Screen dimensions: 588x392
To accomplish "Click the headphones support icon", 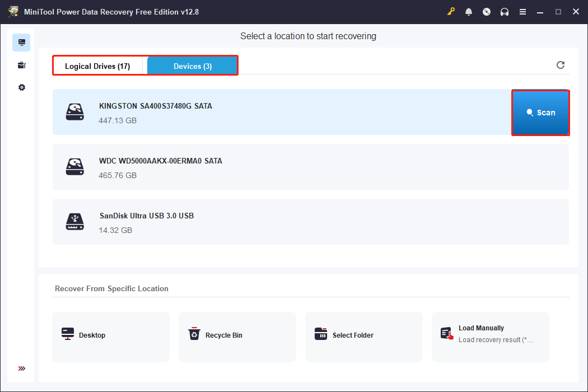I will click(x=505, y=12).
